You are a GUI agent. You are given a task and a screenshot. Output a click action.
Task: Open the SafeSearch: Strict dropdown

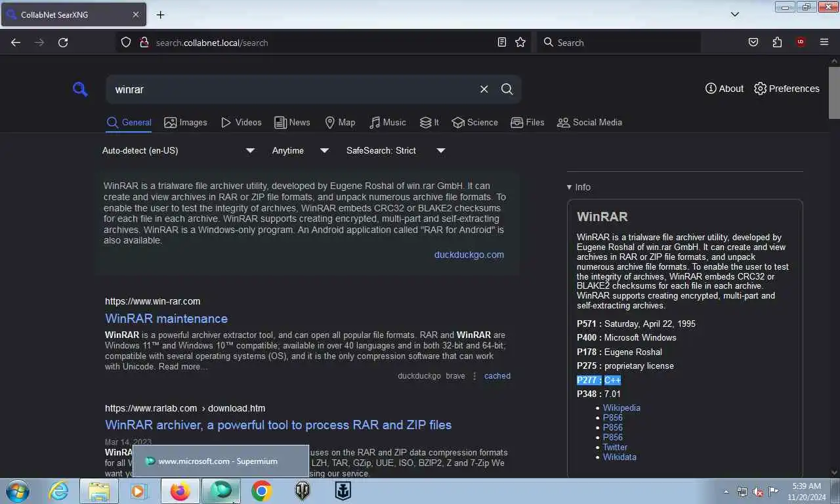[x=396, y=150]
